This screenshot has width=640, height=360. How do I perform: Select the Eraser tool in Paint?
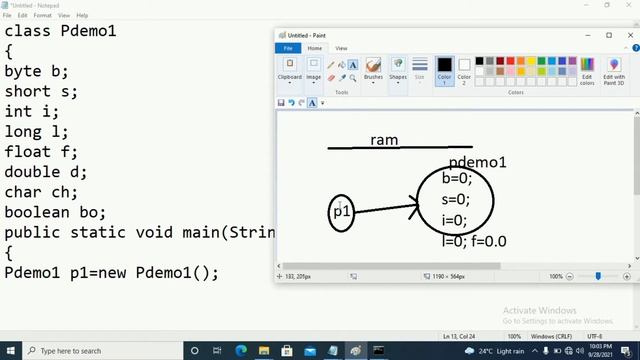pyautogui.click(x=331, y=78)
